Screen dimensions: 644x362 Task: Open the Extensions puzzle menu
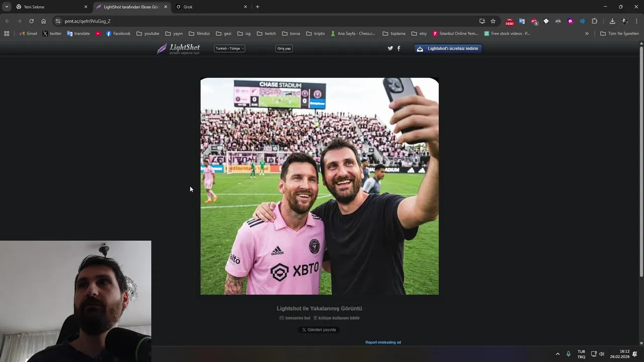pos(595,21)
